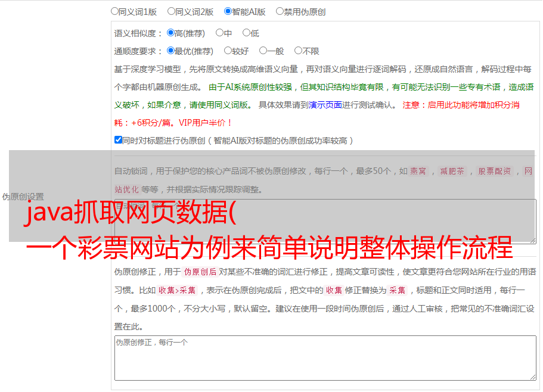The image size is (543, 392).
Task: Select the 同义词2版 radio option
Action: pos(171,11)
